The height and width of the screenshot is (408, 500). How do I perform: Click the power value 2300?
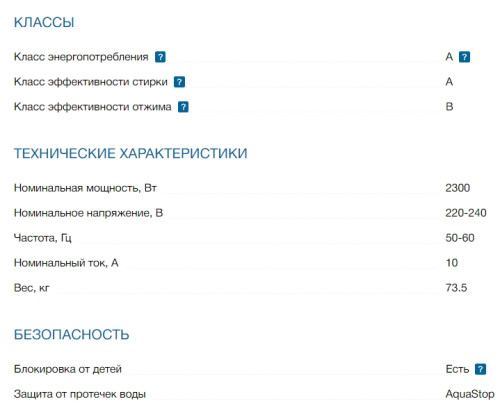pyautogui.click(x=457, y=188)
